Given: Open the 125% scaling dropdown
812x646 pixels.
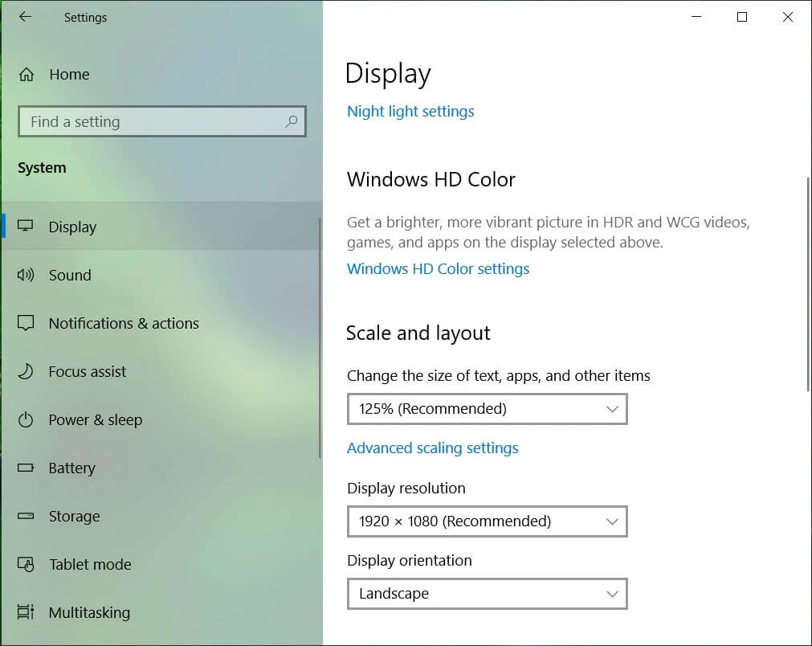Looking at the screenshot, I should pyautogui.click(x=488, y=409).
